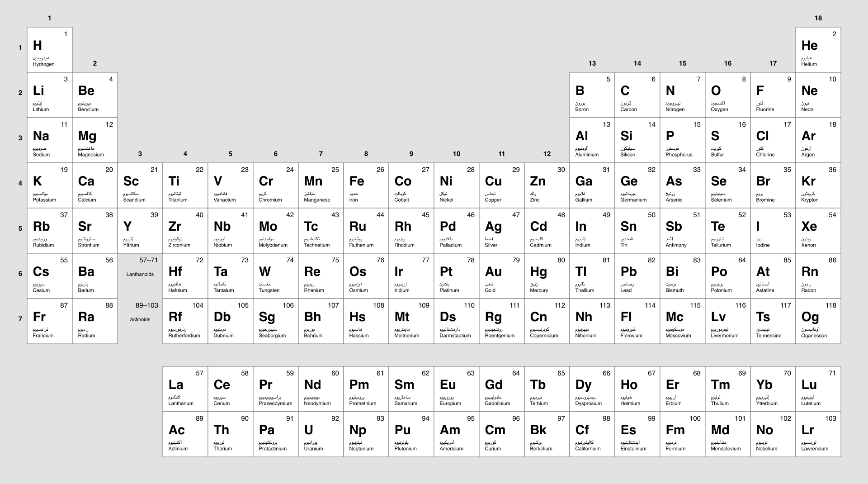Screen dimensions: 868x484
Task: Open the Seaborgium (Sg) cell
Action: (x=276, y=321)
